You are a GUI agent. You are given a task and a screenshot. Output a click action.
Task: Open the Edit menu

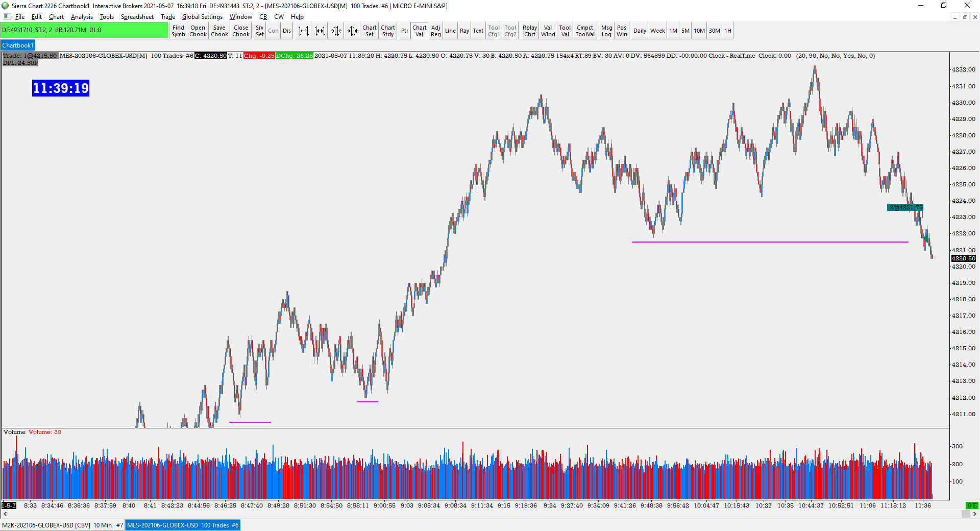(x=37, y=17)
